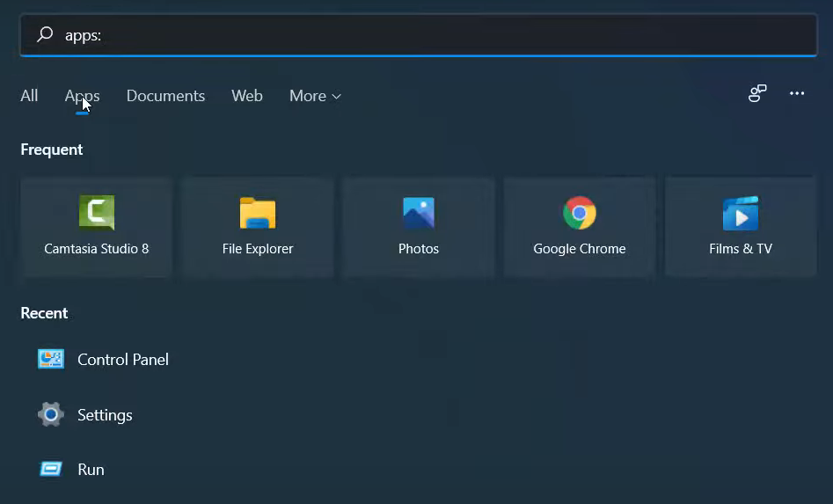Open Camtasia Studio 8 from Frequent apps
Screen dimensions: 833x504
click(x=96, y=226)
